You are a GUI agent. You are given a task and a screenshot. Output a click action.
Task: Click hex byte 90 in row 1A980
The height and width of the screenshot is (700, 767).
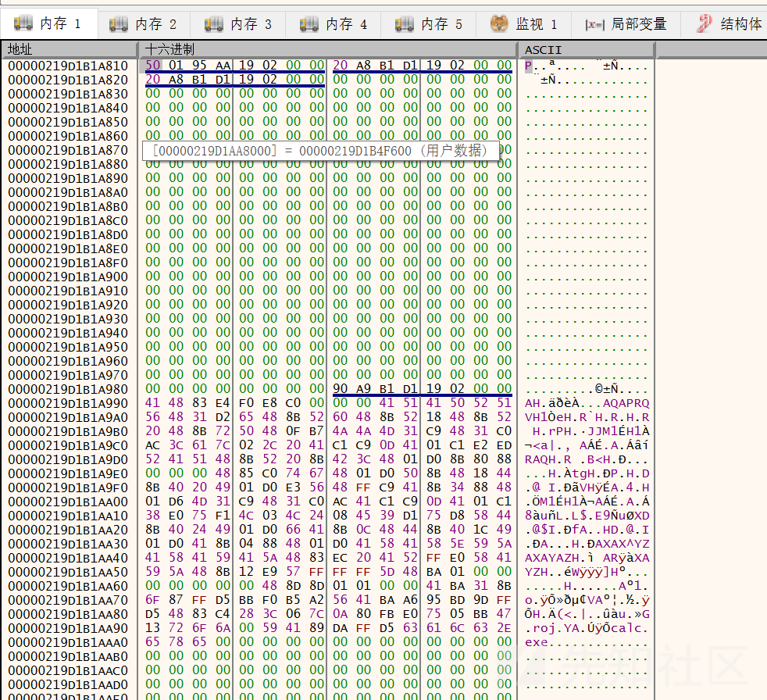pos(340,388)
